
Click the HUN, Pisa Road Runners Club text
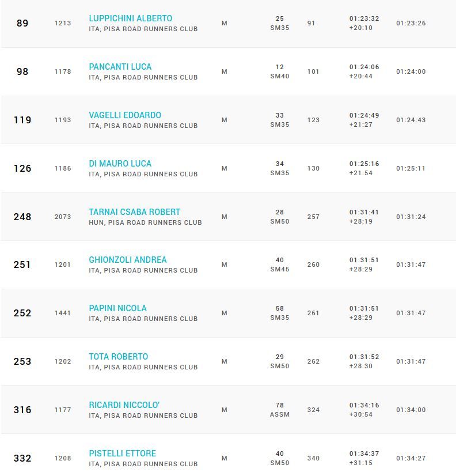[145, 222]
